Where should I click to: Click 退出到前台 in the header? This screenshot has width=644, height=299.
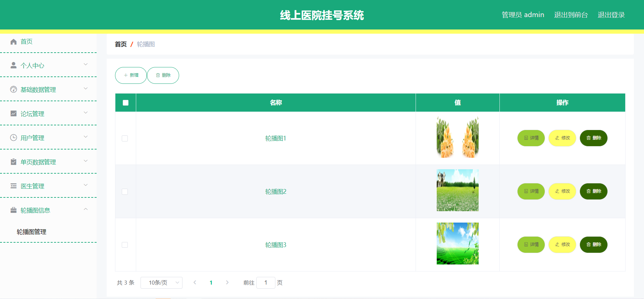pos(571,15)
